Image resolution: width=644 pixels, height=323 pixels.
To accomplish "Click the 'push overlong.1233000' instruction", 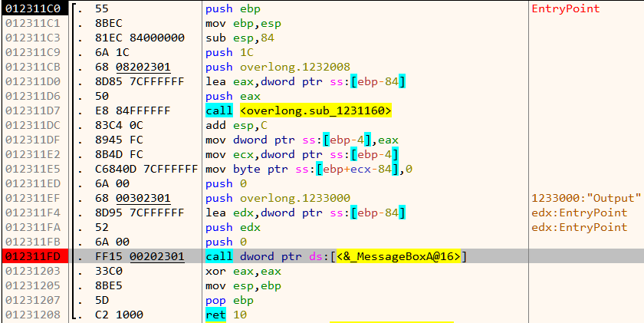I will coord(278,198).
